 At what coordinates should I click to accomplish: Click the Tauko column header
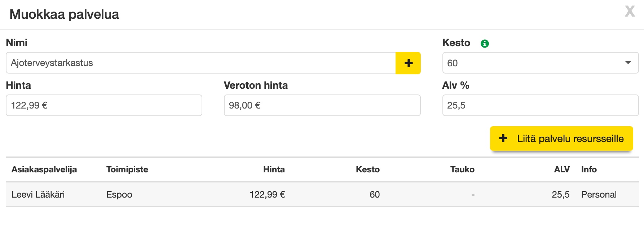click(x=462, y=169)
